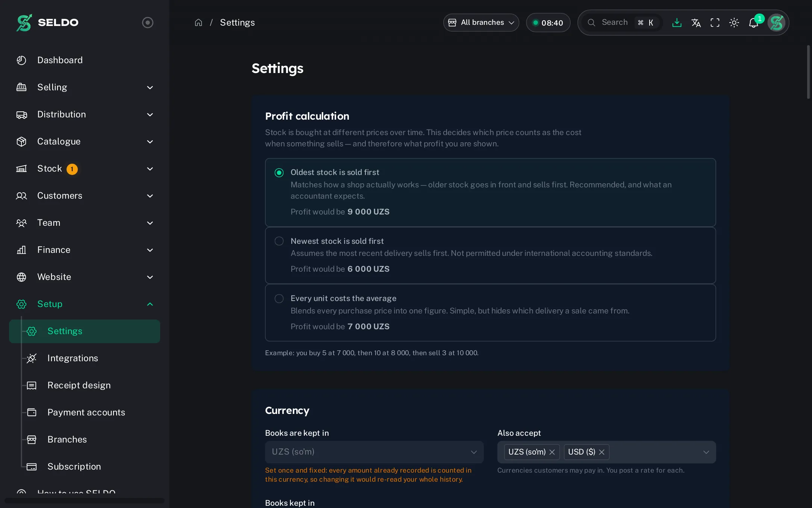Open Books are kept in dropdown

click(x=374, y=452)
